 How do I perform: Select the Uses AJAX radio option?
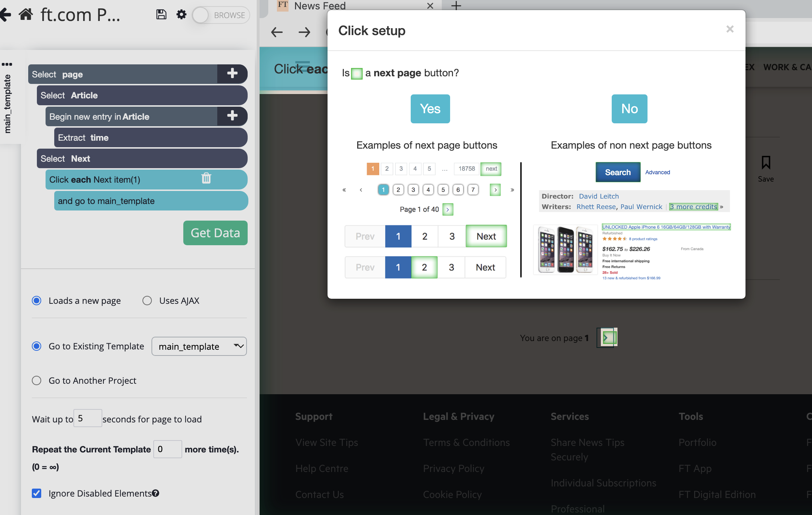tap(147, 301)
